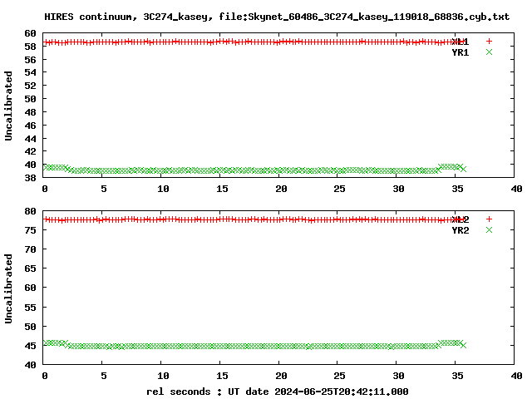Click the green cross marker beside YR1
Screen dimensions: 532x399
(x=489, y=52)
